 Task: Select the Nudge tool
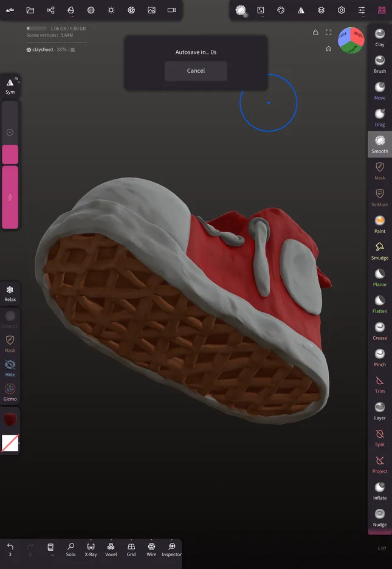tap(380, 517)
